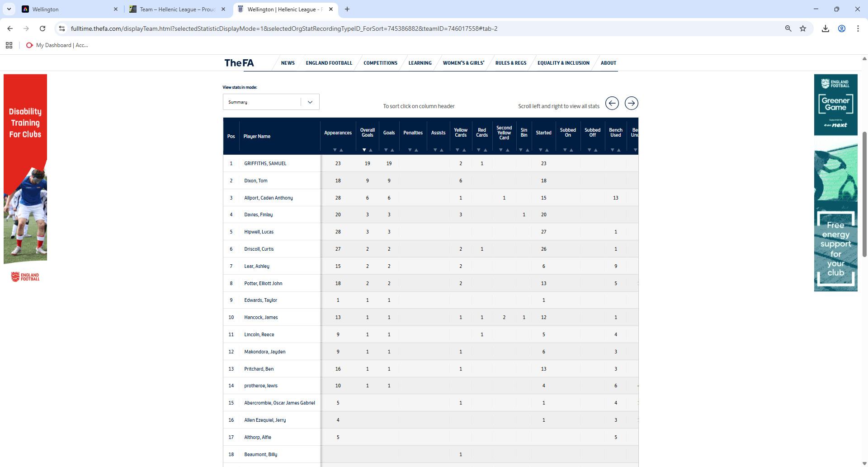The height and width of the screenshot is (467, 868).
Task: Open My Dashboard bookmark
Action: [x=57, y=45]
